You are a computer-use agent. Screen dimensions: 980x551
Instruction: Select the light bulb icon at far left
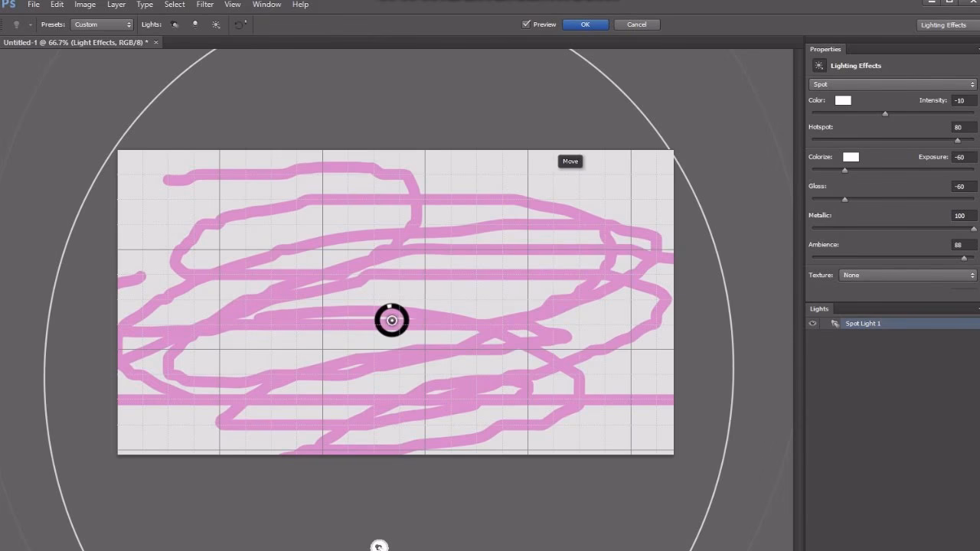click(x=17, y=24)
